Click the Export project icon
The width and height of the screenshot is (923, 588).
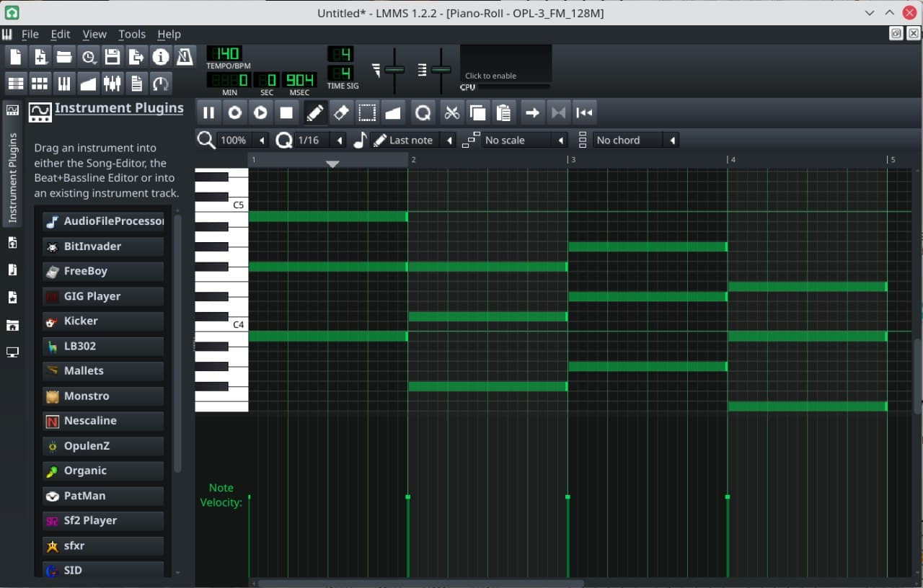(x=136, y=57)
